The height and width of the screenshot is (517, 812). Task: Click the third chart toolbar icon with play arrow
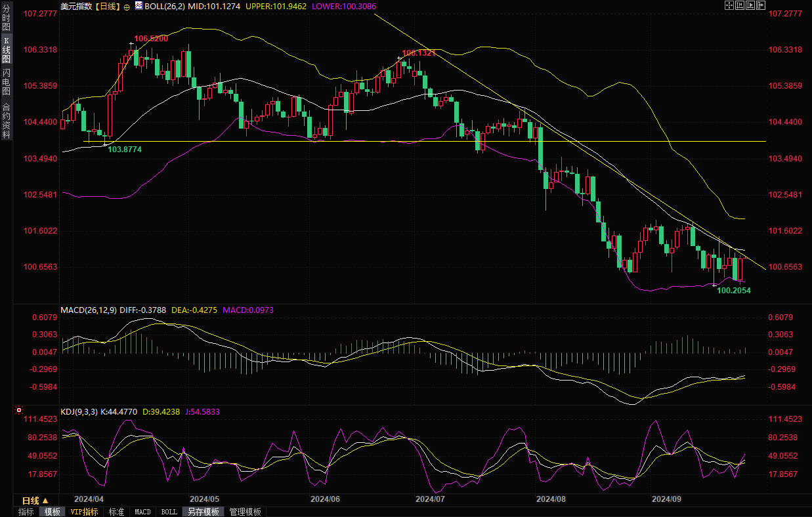[750, 5]
